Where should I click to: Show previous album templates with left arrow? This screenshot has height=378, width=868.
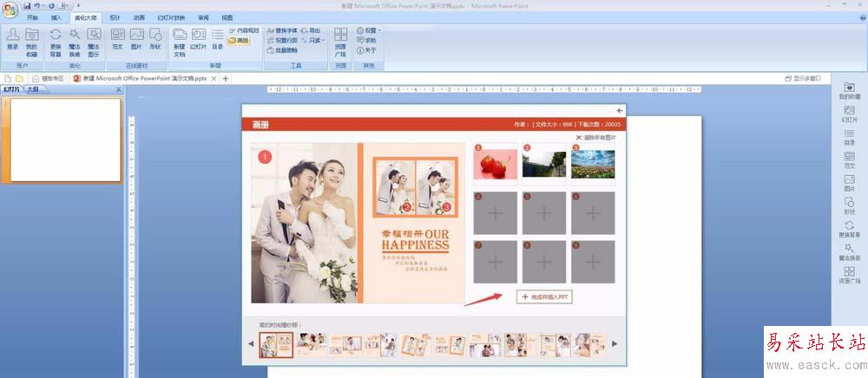point(251,343)
